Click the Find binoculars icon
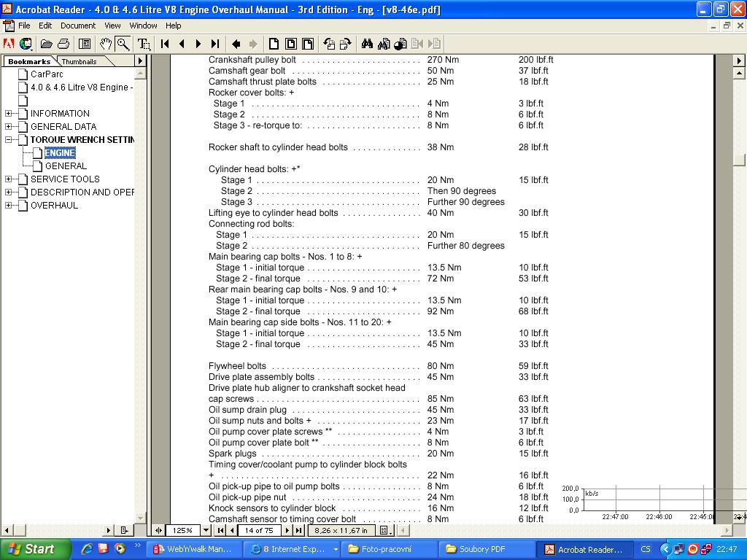 click(367, 44)
